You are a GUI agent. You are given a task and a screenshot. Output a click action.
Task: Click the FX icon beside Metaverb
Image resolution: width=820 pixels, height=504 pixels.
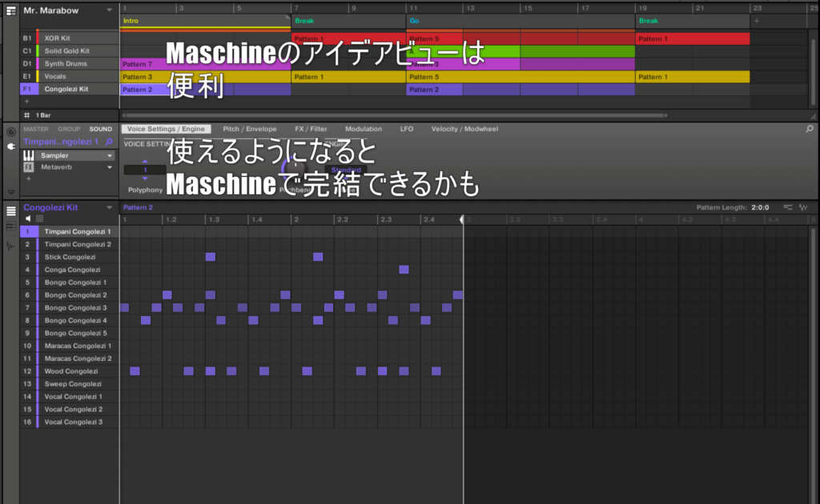tap(28, 168)
